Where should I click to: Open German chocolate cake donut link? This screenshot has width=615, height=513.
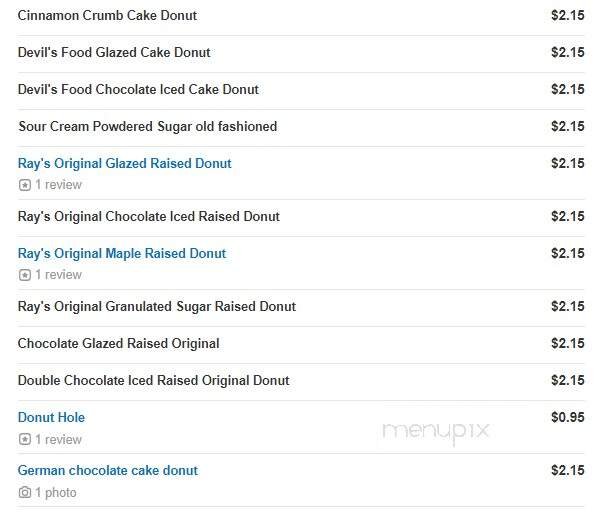pos(108,470)
